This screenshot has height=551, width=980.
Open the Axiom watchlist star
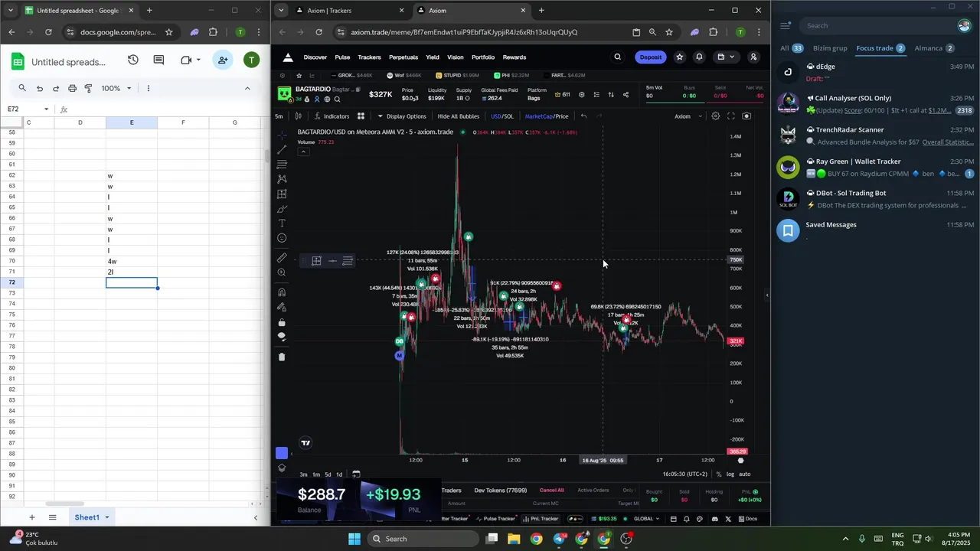pos(679,57)
